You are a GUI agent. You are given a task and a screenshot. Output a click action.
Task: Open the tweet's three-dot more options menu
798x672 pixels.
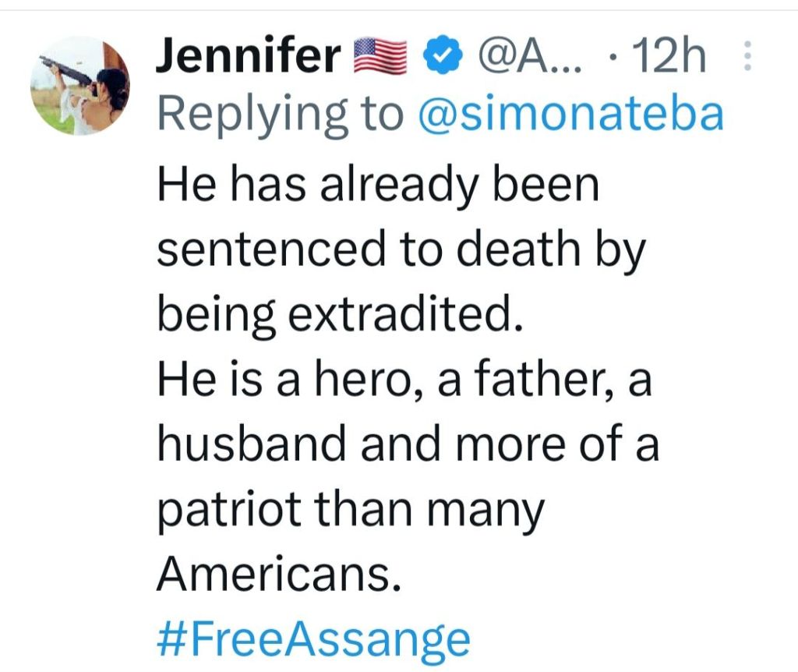(x=747, y=58)
